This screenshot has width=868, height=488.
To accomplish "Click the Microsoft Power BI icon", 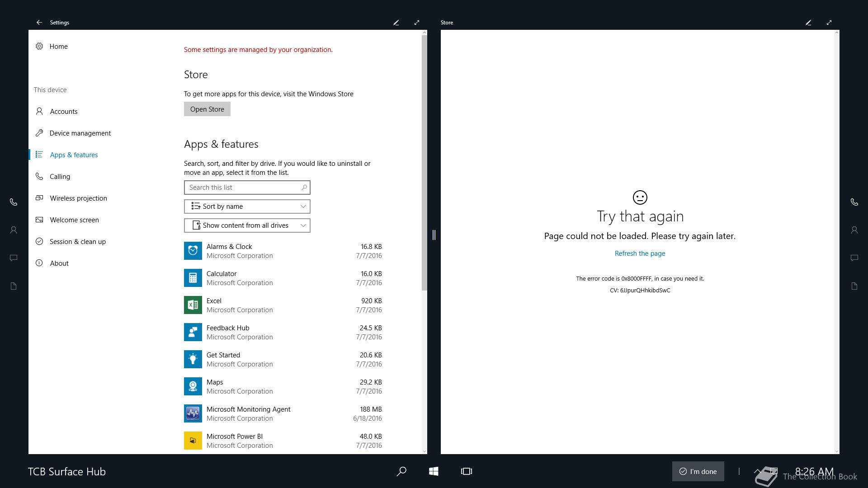I will [x=193, y=441].
